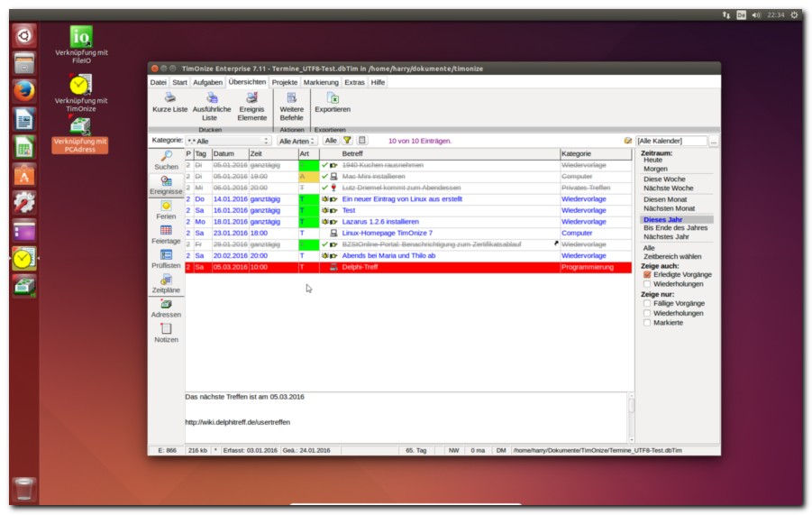Select Diese Woche time range
This screenshot has width=812, height=515.
click(664, 179)
